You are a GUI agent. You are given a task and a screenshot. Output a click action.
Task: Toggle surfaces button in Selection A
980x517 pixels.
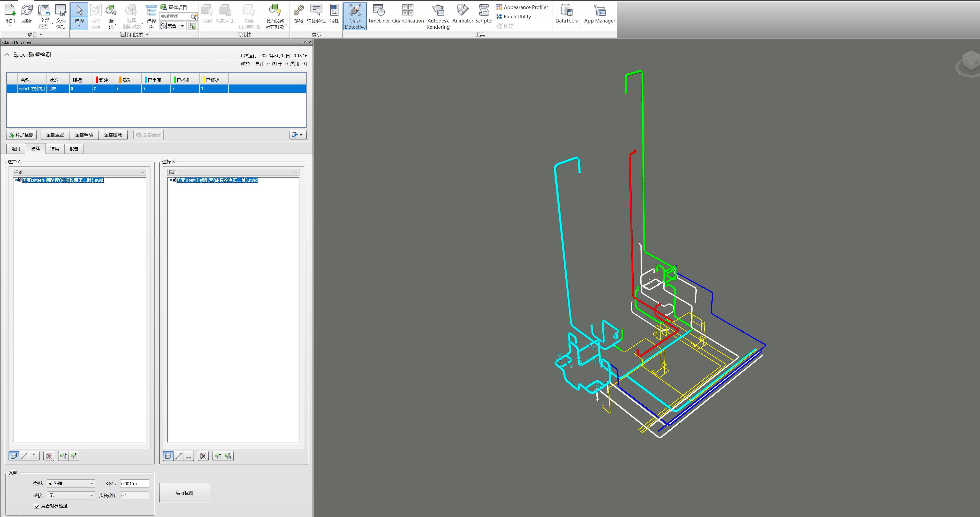[14, 456]
